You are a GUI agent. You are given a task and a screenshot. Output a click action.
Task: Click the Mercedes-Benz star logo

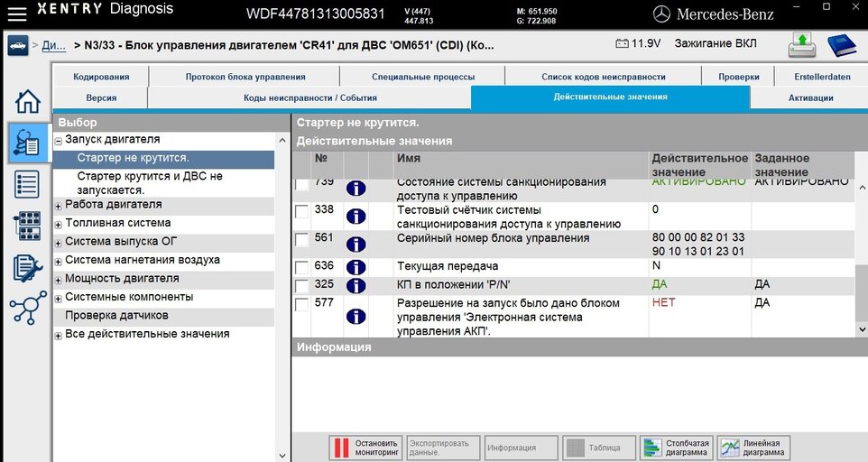pos(661,14)
